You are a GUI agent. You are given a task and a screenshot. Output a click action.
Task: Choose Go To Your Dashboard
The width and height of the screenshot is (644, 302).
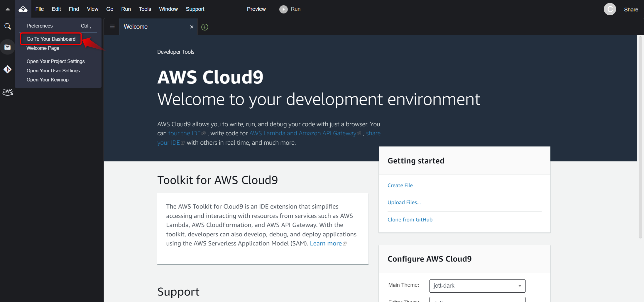click(51, 39)
